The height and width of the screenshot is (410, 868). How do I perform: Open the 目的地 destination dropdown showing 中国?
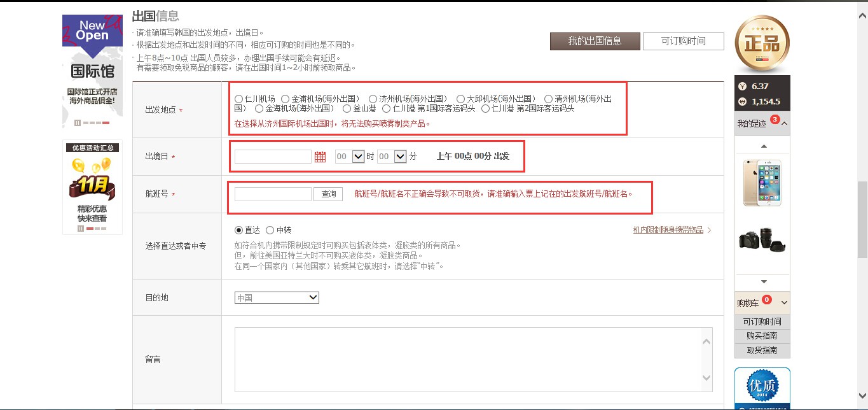[277, 297]
